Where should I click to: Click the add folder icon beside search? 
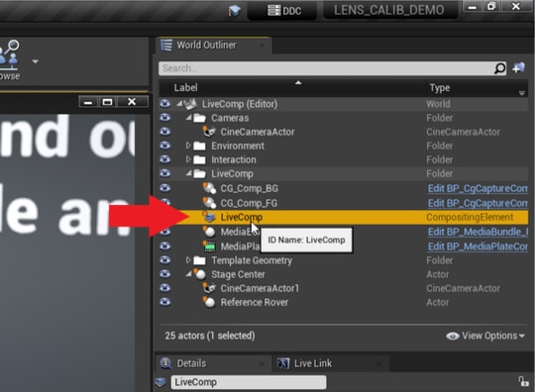(518, 68)
